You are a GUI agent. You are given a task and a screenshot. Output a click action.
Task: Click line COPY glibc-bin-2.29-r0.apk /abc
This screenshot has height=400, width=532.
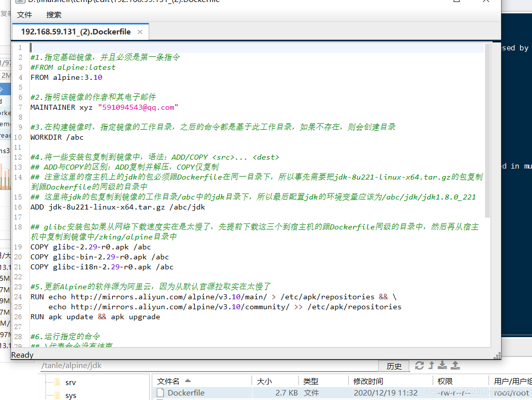coord(99,257)
